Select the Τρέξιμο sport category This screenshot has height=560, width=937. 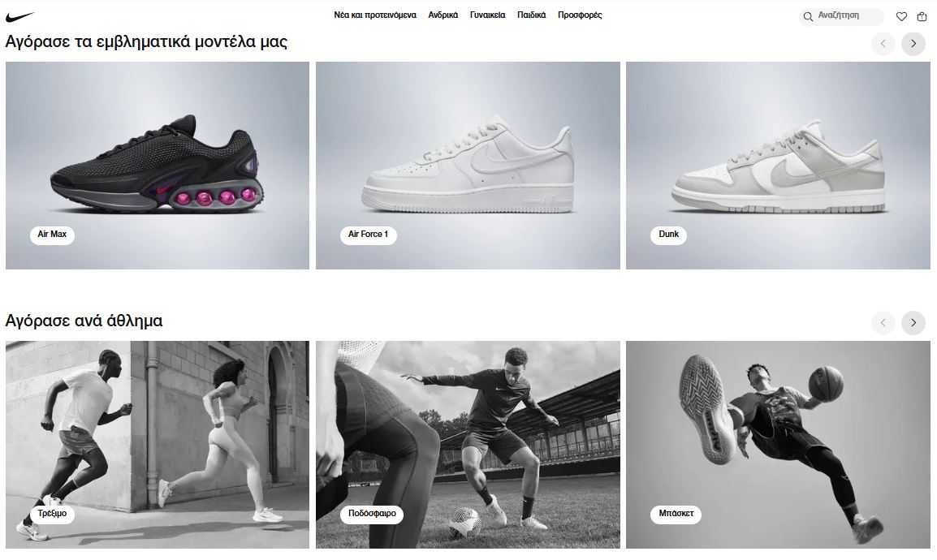52,514
